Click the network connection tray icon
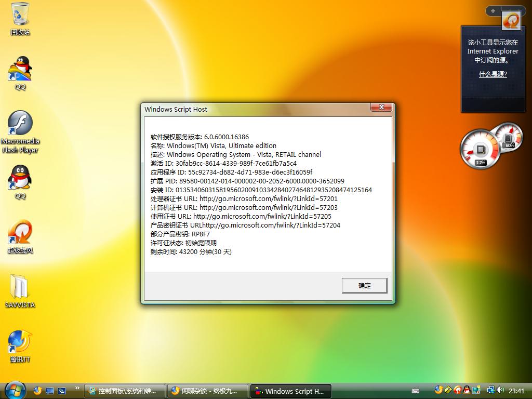Screen dimensions: 532x399 click(x=490, y=390)
